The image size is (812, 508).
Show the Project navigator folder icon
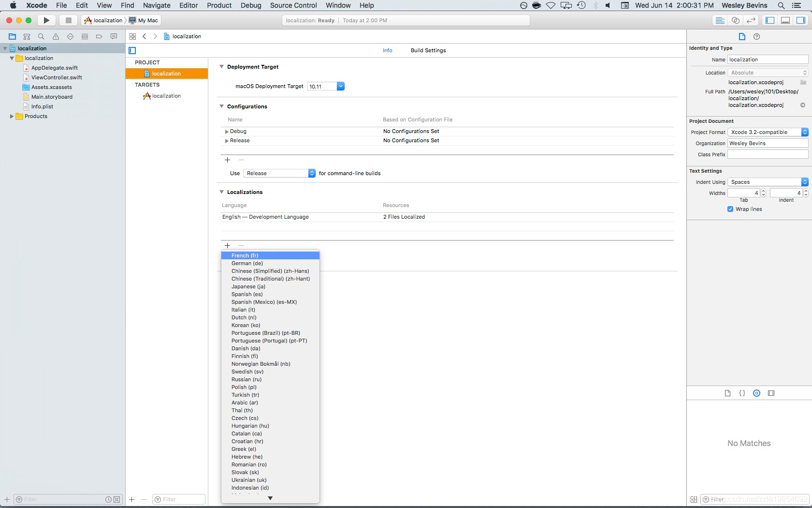click(13, 36)
